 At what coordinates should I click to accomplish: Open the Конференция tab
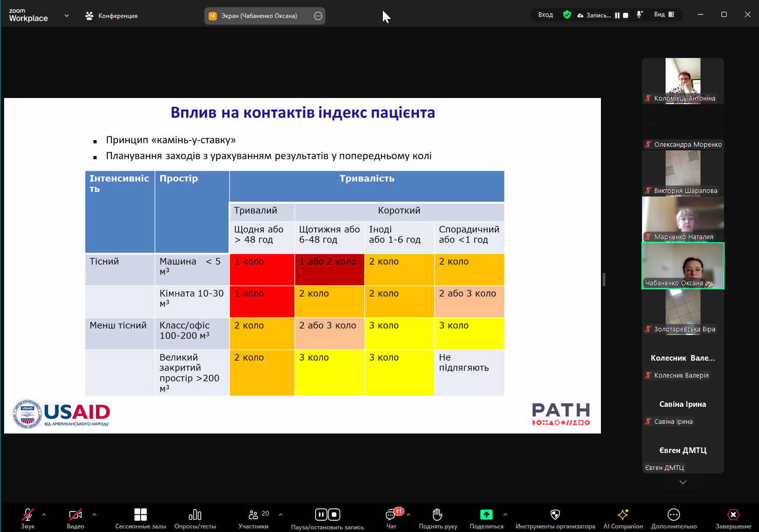[x=111, y=16]
